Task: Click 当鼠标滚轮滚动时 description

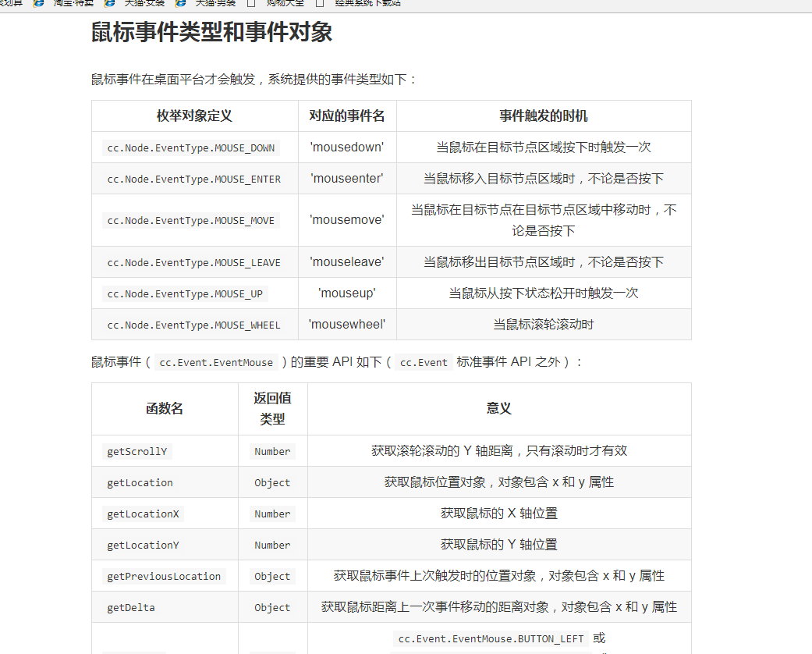Action: tap(544, 325)
